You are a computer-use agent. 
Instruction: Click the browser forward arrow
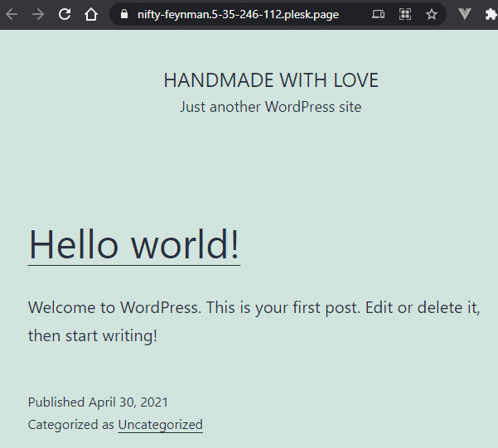37,14
